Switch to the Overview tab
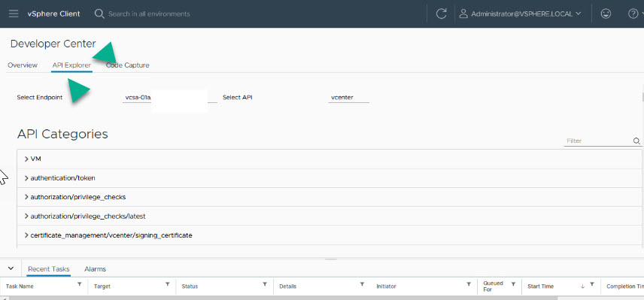644x300 pixels. [x=23, y=65]
